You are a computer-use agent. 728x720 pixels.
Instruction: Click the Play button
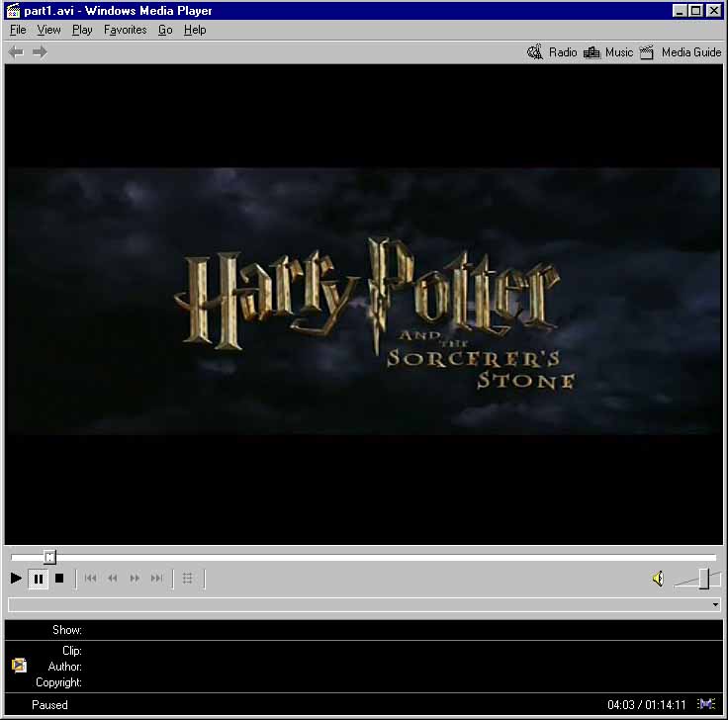point(16,579)
